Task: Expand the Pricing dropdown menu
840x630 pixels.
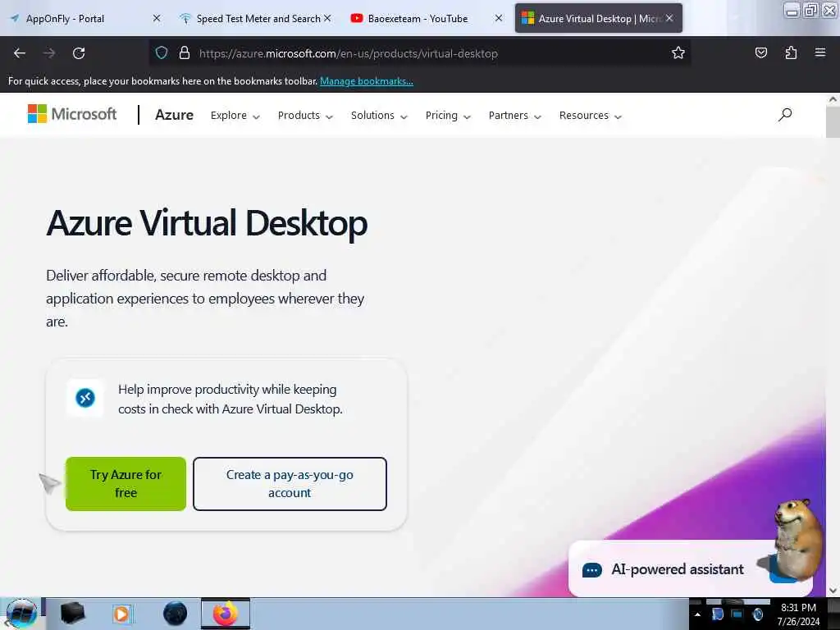Action: pos(448,116)
